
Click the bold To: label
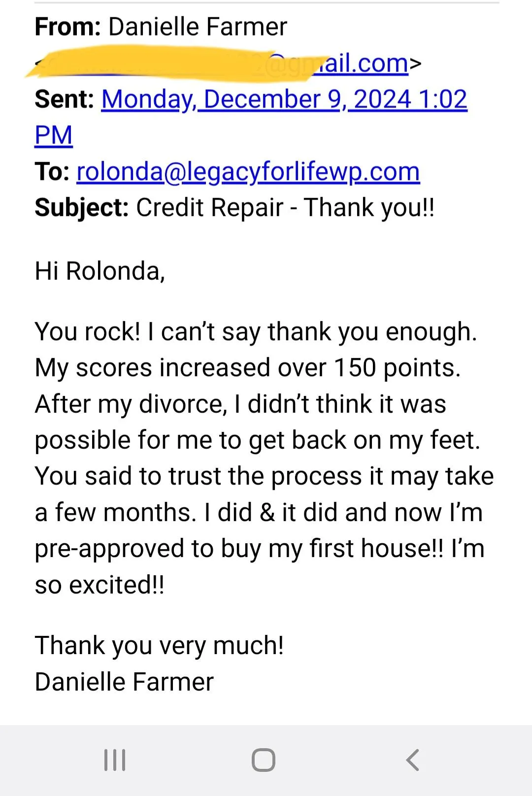(x=52, y=172)
